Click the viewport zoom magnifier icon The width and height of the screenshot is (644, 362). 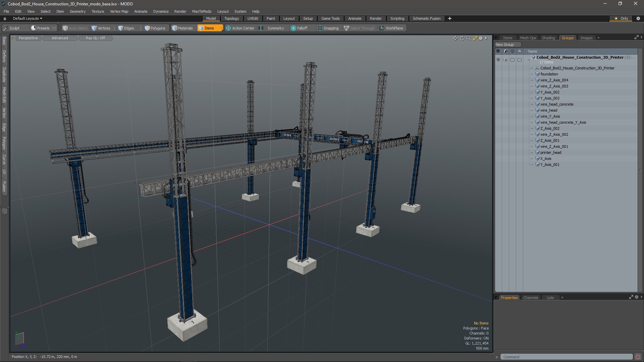pos(469,38)
